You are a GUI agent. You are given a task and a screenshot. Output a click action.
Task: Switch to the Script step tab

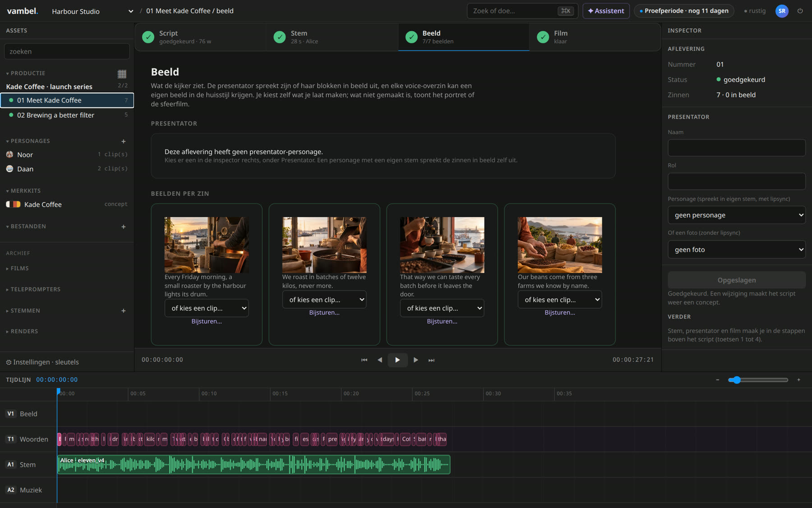[x=200, y=37]
